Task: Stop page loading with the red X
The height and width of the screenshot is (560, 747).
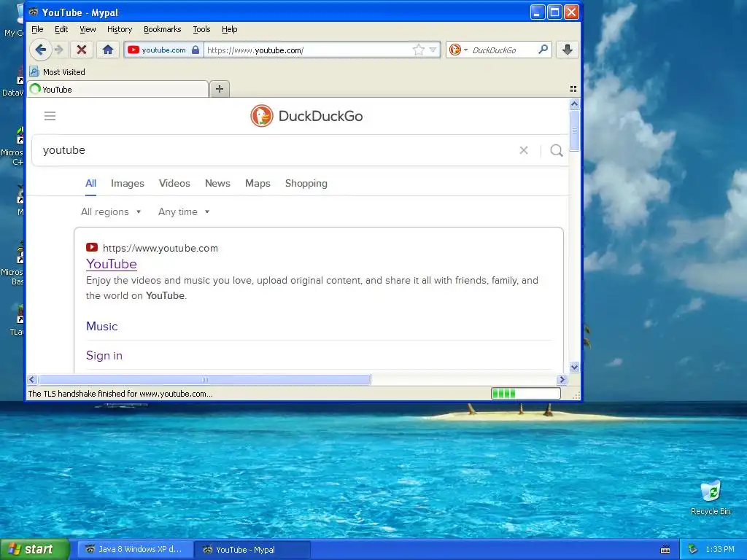Action: click(x=82, y=50)
